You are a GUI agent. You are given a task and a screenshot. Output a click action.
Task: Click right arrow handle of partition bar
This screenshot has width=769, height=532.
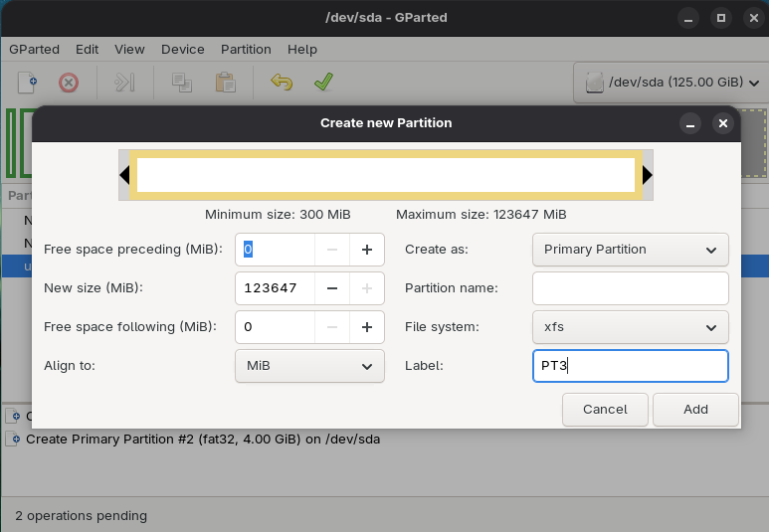[x=648, y=175]
